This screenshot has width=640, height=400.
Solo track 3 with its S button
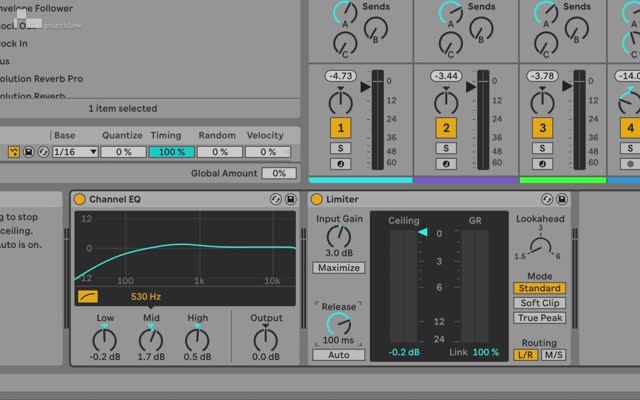[542, 148]
